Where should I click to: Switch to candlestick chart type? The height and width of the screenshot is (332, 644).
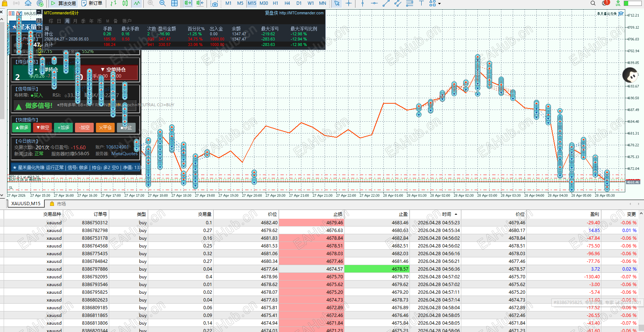125,3
